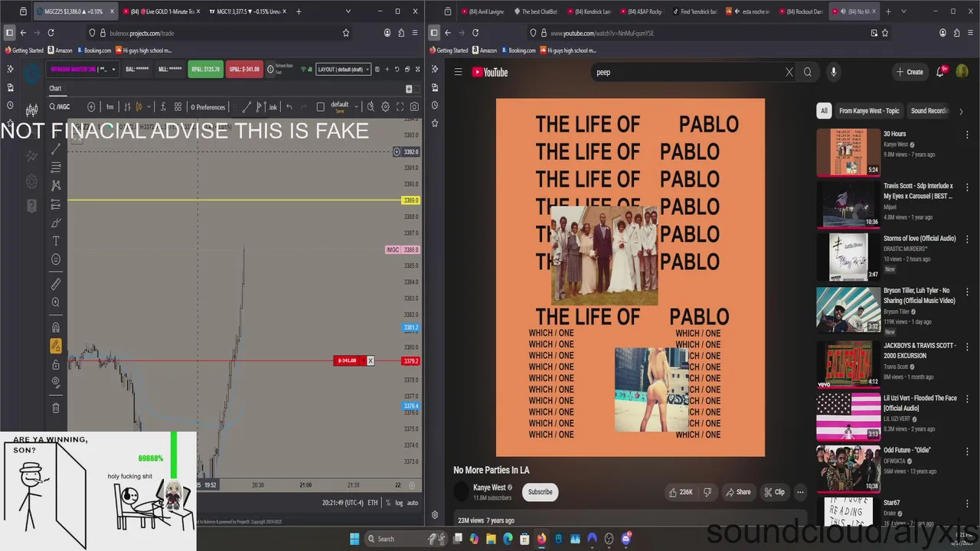Viewport: 980px width, 551px height.
Task: Select the ruler measure tool
Action: (x=56, y=284)
